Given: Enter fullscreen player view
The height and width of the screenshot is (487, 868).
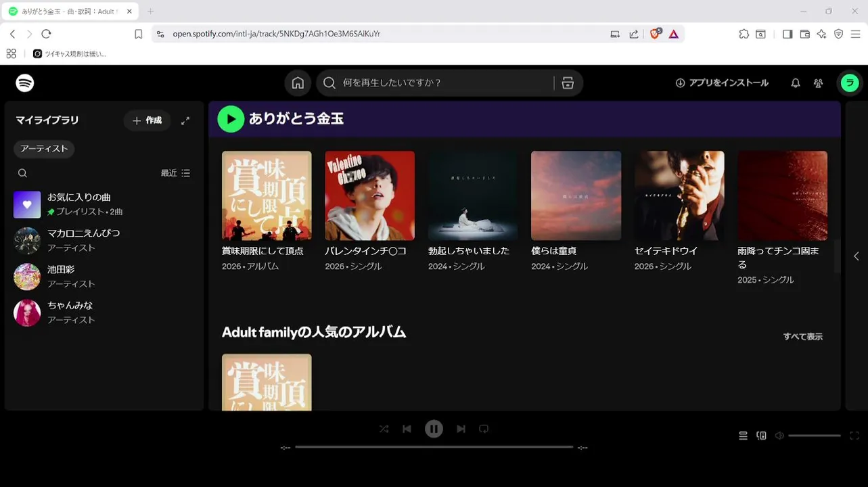Looking at the screenshot, I should [x=854, y=436].
